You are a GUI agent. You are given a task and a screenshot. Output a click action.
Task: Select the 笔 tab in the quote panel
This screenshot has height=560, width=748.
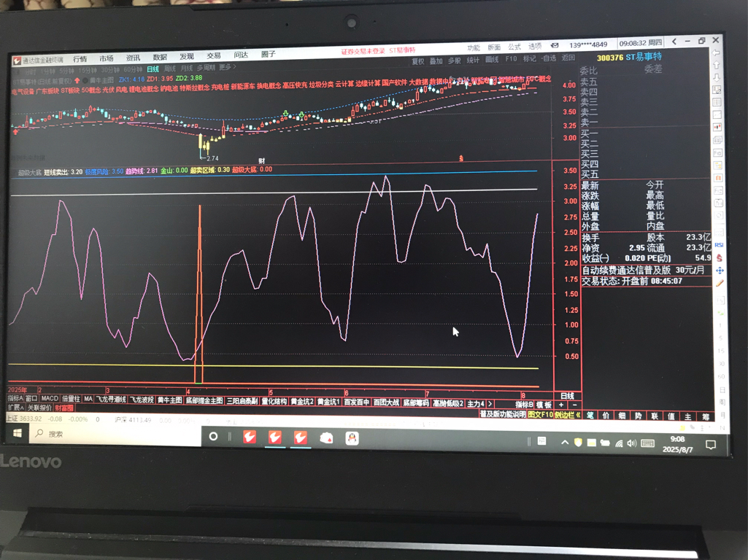(x=590, y=416)
